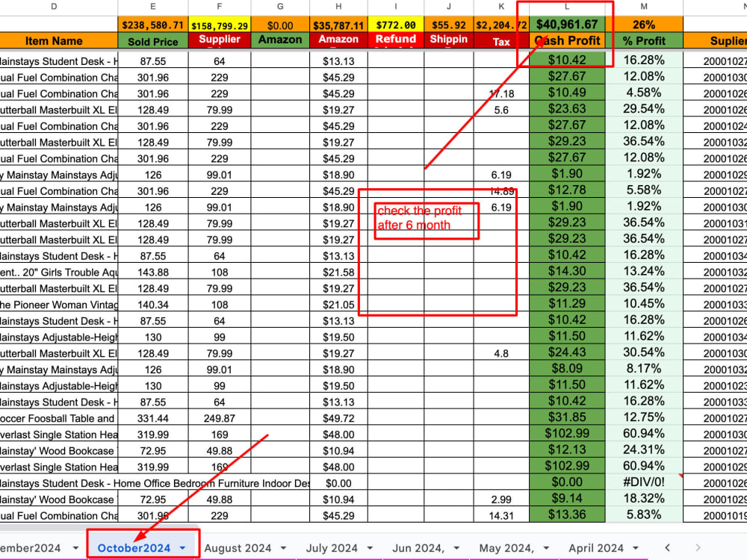
Task: Select the 4.8 tax cell
Action: (x=501, y=353)
